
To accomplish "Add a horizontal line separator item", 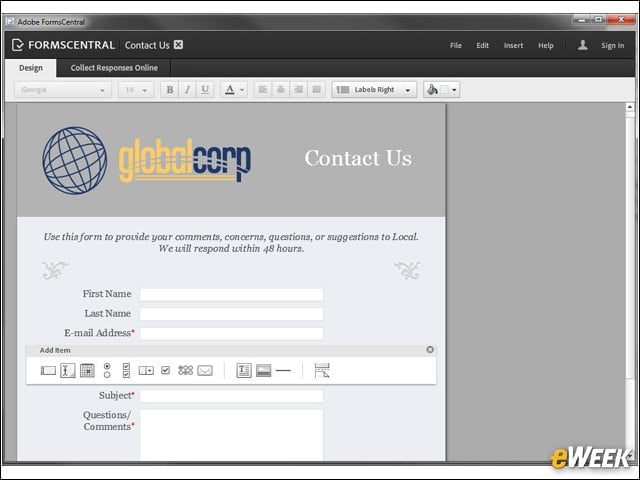I will 283,371.
